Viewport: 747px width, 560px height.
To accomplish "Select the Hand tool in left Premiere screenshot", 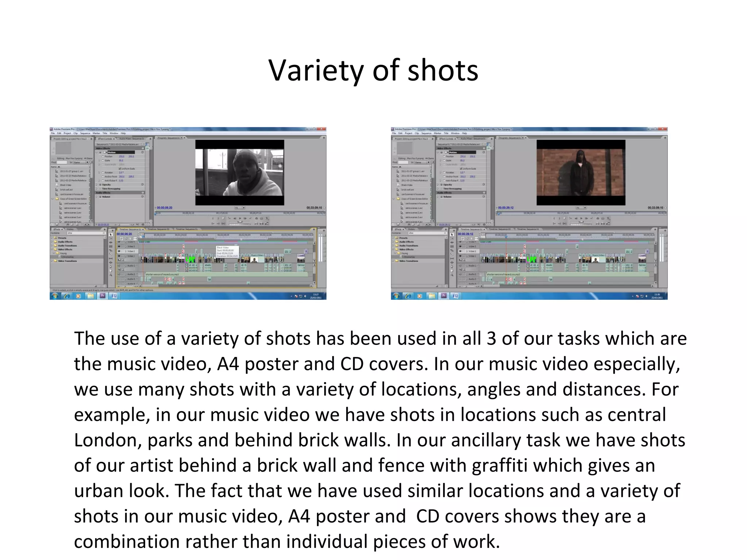I will click(111, 271).
